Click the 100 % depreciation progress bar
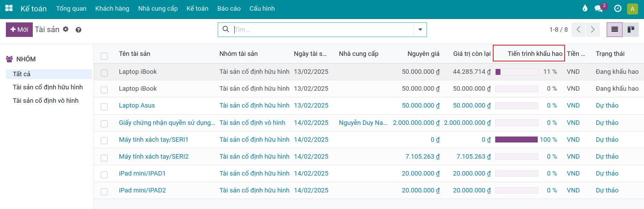Screen dimensions: 644x209 pyautogui.click(x=517, y=140)
